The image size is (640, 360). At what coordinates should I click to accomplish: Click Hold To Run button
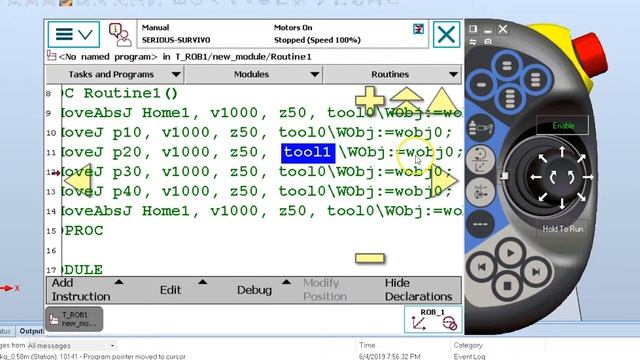point(562,229)
